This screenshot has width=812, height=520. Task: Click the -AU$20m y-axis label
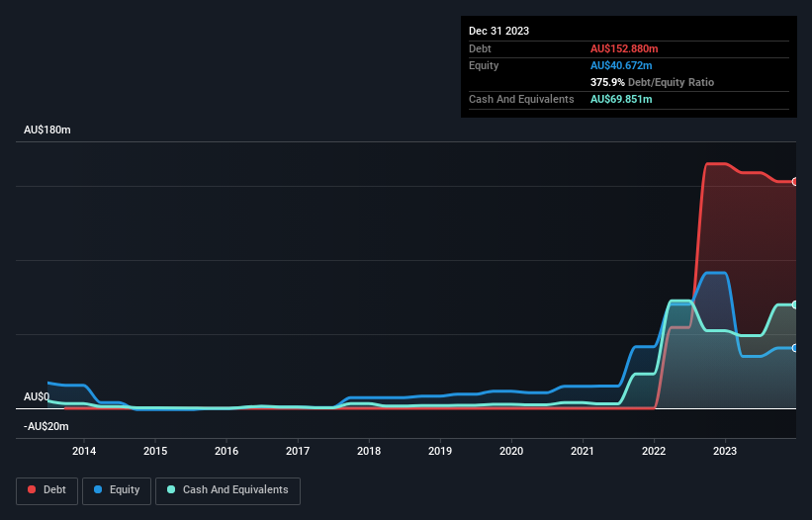pyautogui.click(x=46, y=426)
